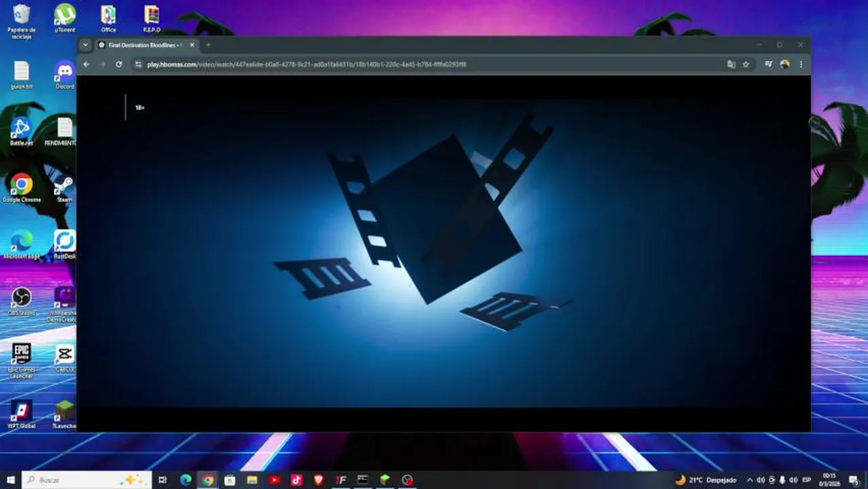Screen dimensions: 868x489
Task: Open RustDesk desktop shortcut
Action: pyautogui.click(x=65, y=245)
